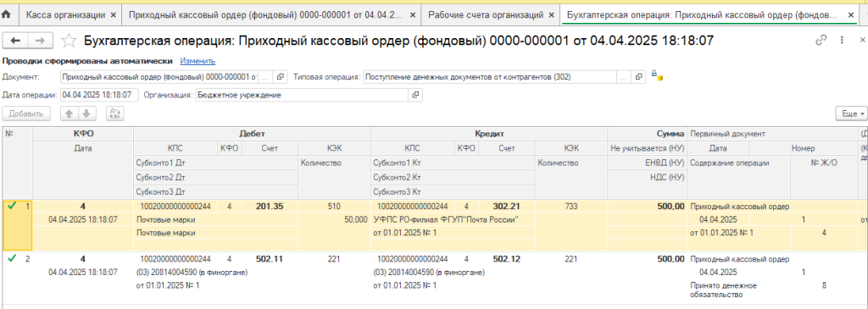868x309 pixels.
Task: Click the Организация field
Action: pyautogui.click(x=303, y=95)
